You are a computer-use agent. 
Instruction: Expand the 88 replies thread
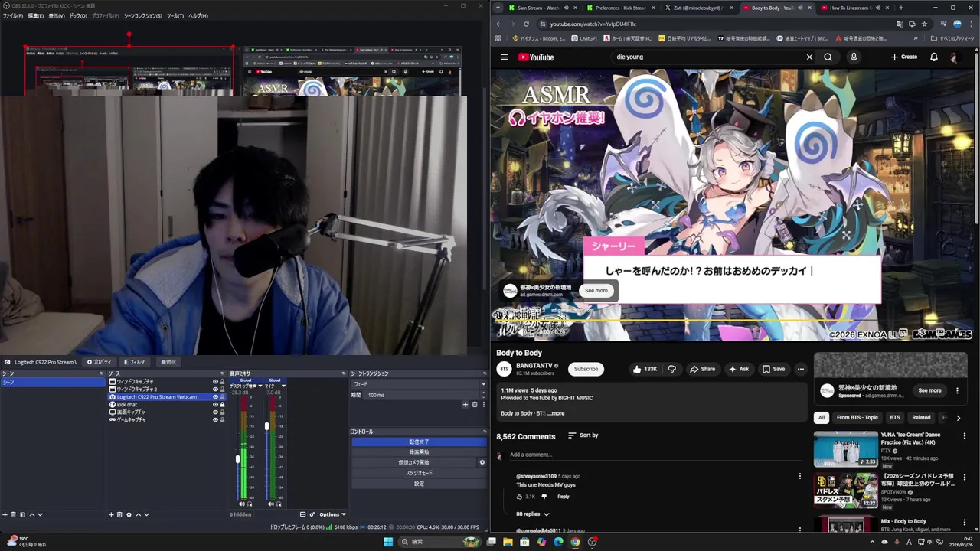pyautogui.click(x=532, y=514)
